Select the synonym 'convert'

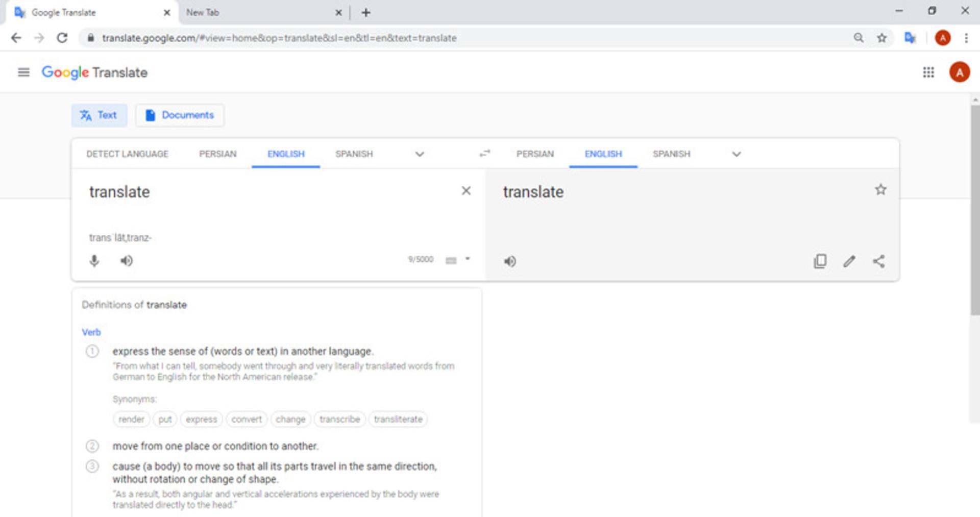(x=247, y=420)
